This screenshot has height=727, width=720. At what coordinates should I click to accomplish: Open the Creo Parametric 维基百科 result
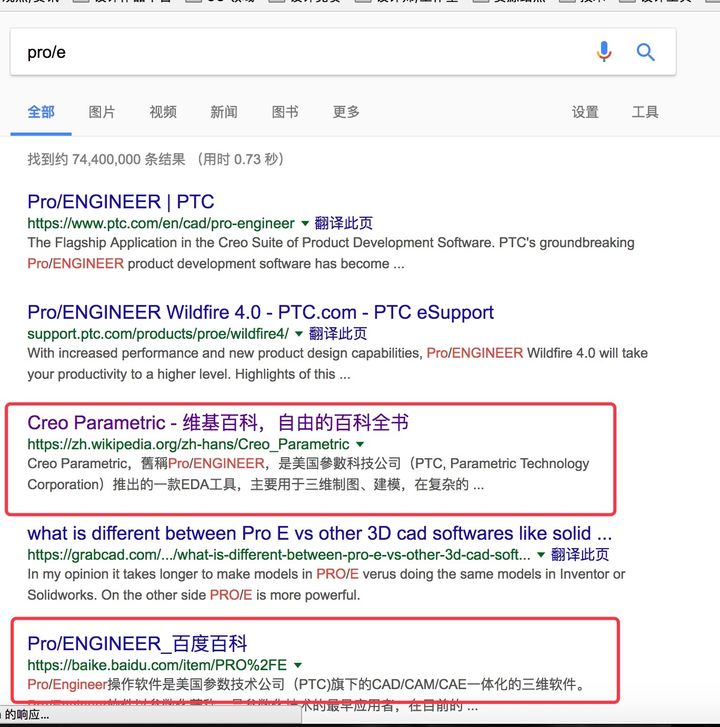(x=218, y=422)
